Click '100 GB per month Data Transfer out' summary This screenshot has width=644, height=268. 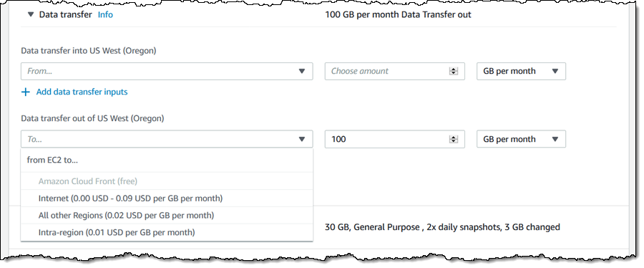(398, 15)
